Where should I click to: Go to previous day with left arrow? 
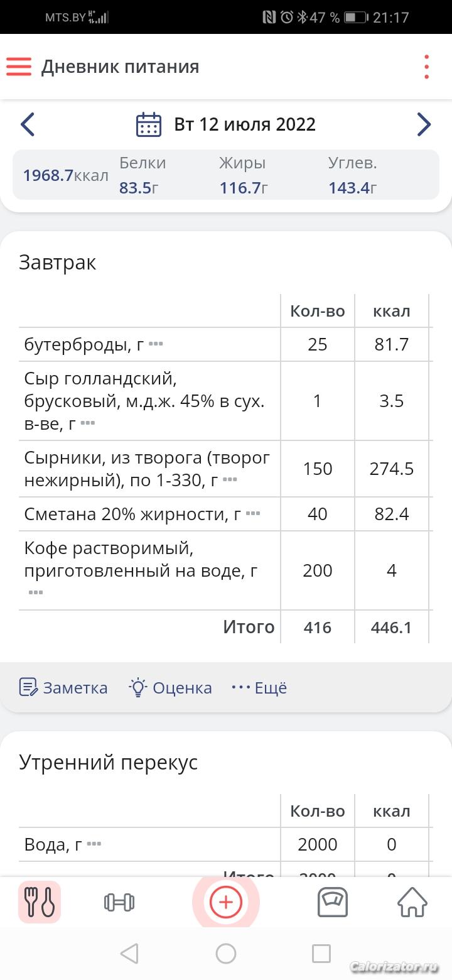27,124
